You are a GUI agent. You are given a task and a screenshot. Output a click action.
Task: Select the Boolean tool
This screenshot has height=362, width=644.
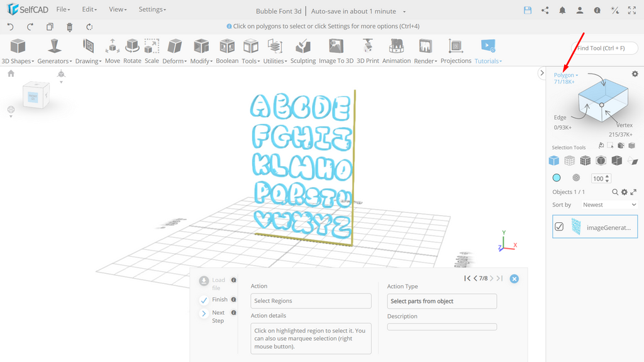227,52
